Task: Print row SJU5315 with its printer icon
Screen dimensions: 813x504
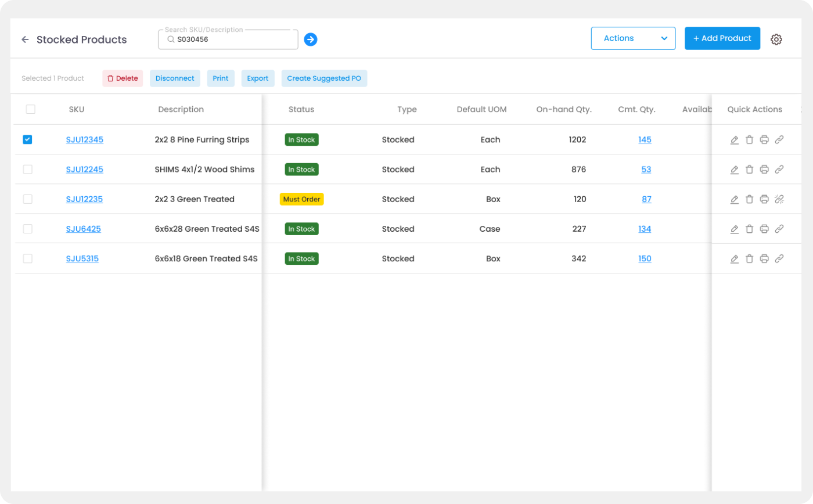Action: click(x=764, y=258)
